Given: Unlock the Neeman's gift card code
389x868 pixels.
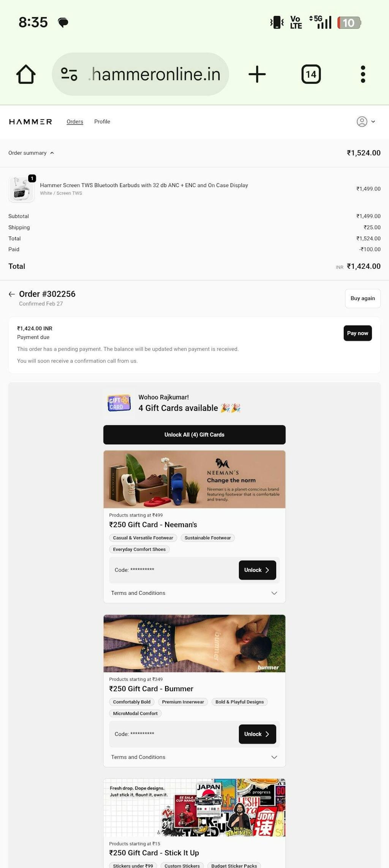Looking at the screenshot, I should tap(257, 570).
